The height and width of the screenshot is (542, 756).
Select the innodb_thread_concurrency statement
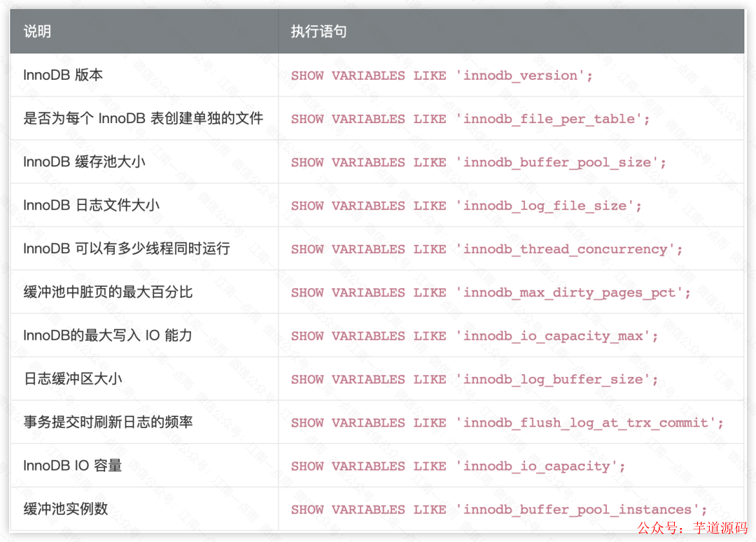[487, 249]
